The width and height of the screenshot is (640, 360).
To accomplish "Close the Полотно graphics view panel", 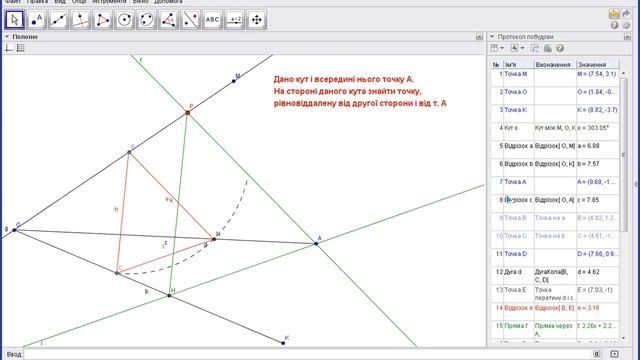I will pyautogui.click(x=480, y=37).
